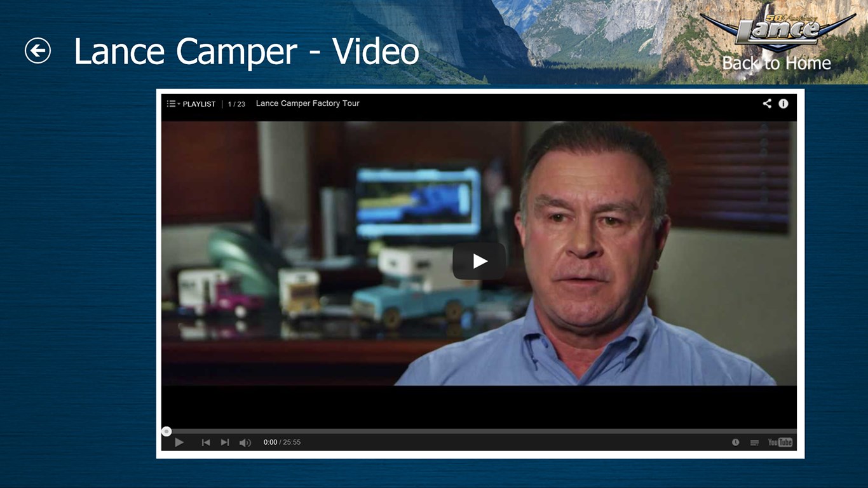The width and height of the screenshot is (868, 488).
Task: Open the player menu with the three-lines icon
Action: click(754, 443)
